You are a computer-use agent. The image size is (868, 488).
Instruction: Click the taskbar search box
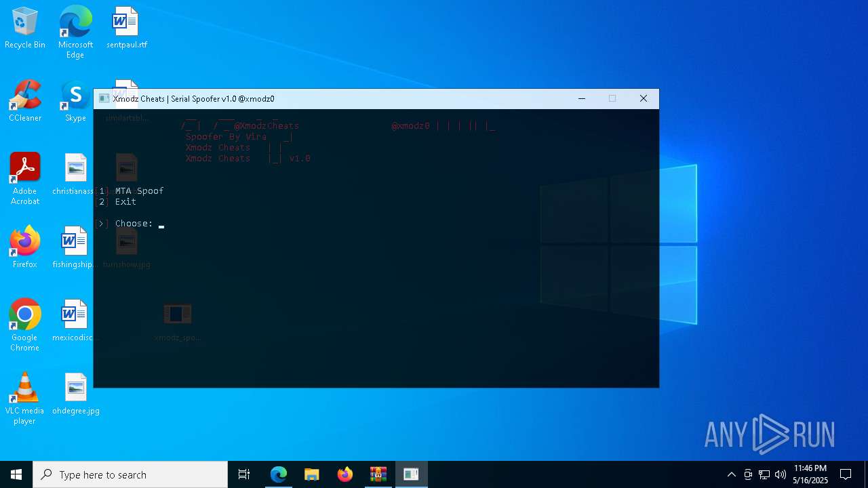coord(130,474)
